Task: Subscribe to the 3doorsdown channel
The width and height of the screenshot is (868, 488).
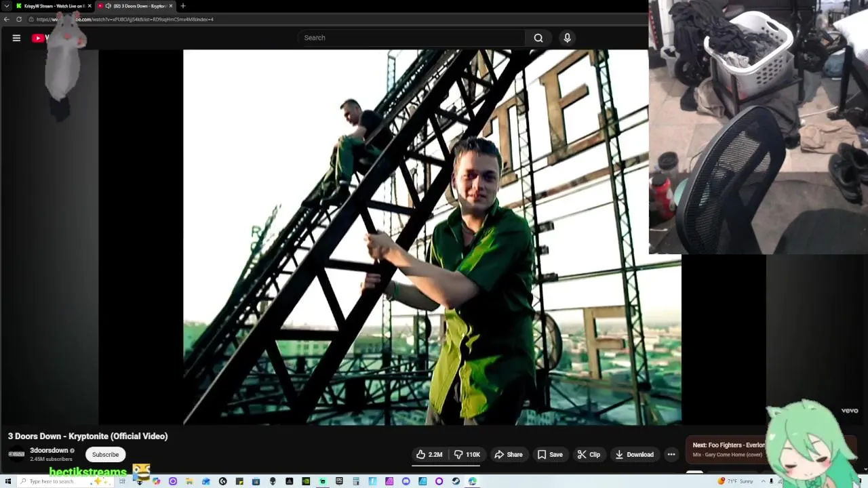Action: coord(105,455)
